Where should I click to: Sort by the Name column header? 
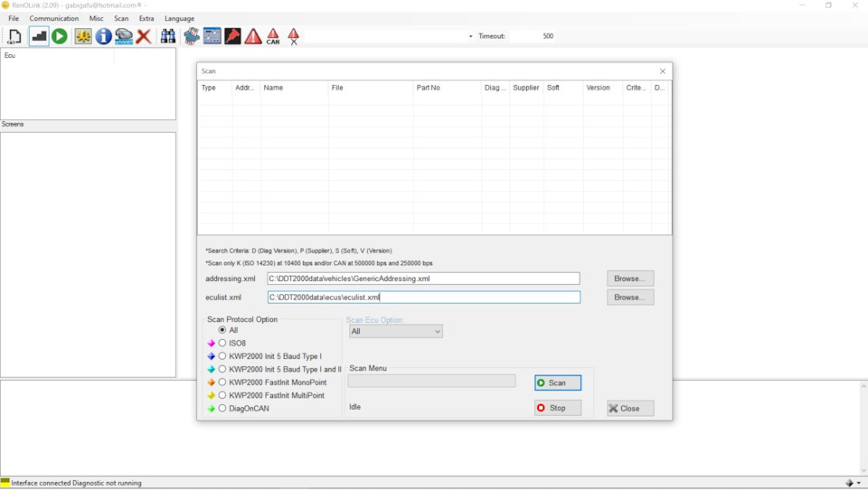(295, 88)
